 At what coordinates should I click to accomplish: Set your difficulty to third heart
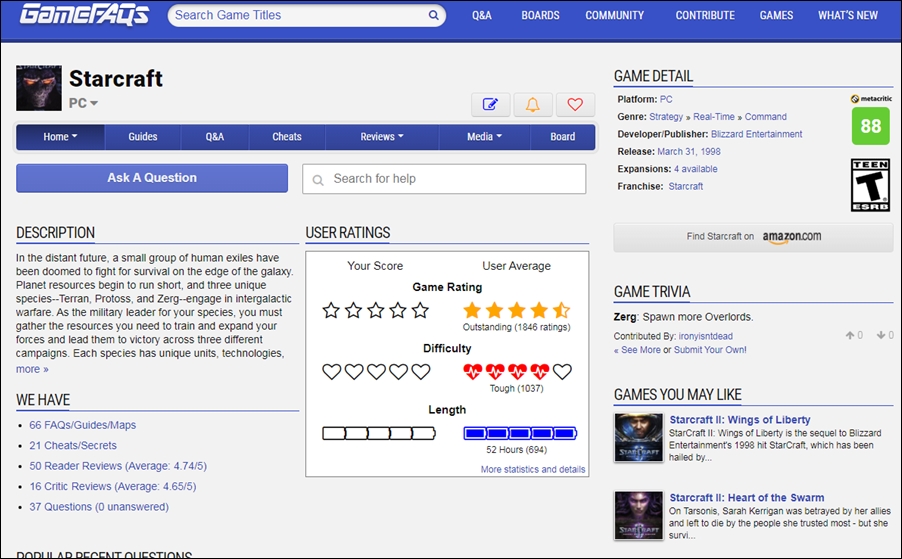click(376, 372)
